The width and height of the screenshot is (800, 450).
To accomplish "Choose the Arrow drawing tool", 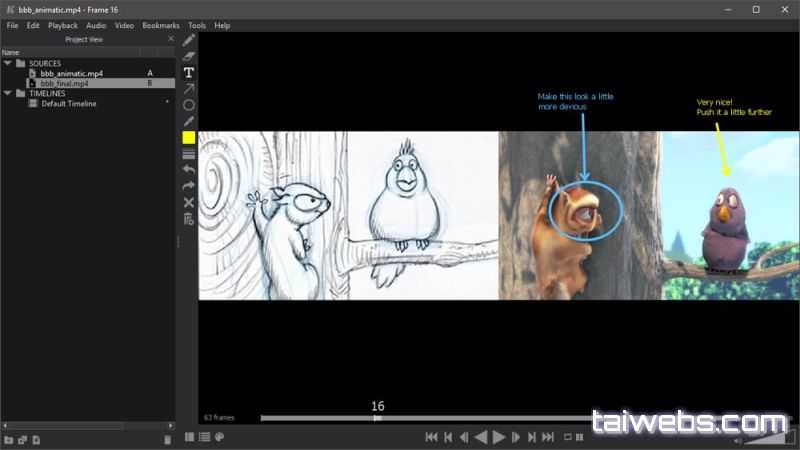I will (x=188, y=89).
